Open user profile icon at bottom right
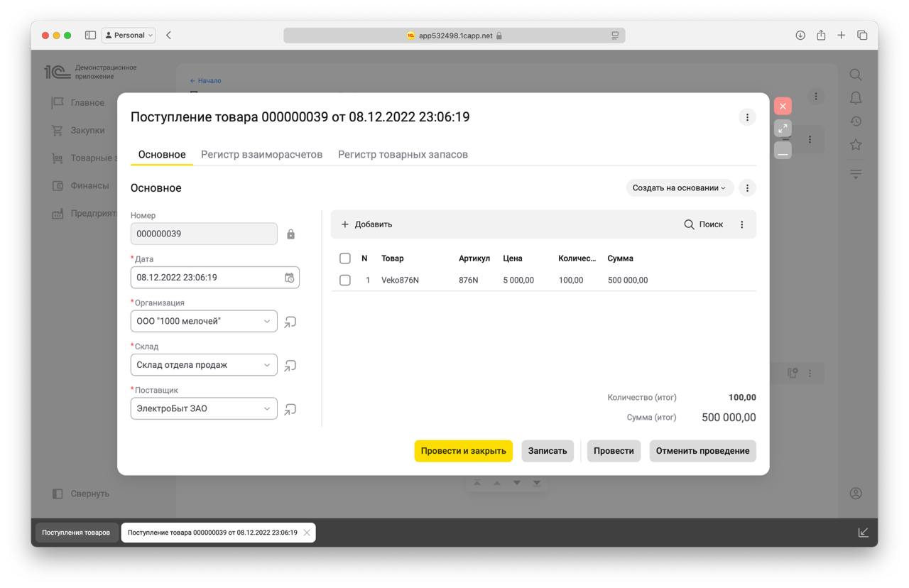Viewport: 909px width, 588px height. click(856, 493)
